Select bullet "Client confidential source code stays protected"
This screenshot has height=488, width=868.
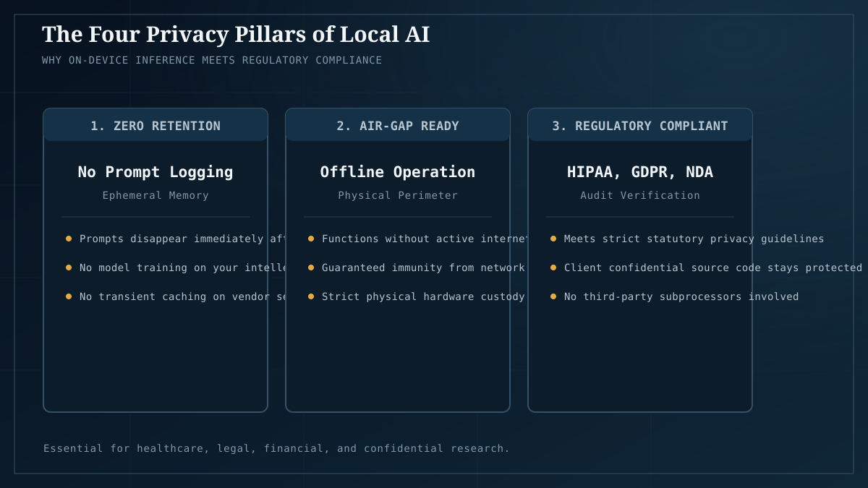(706, 267)
